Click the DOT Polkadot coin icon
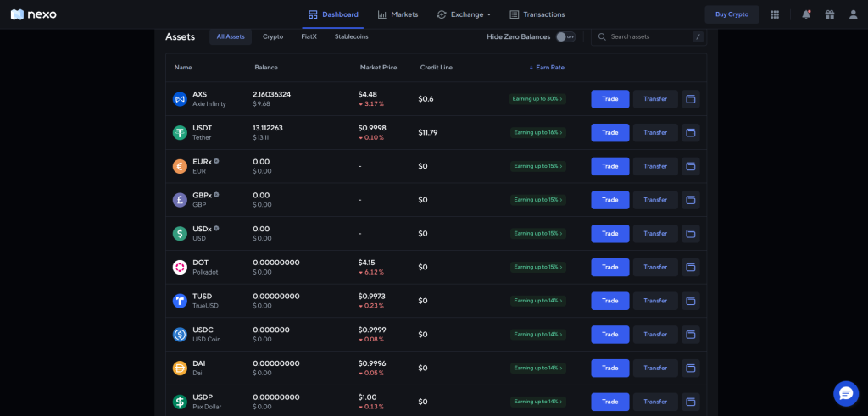 (x=180, y=267)
